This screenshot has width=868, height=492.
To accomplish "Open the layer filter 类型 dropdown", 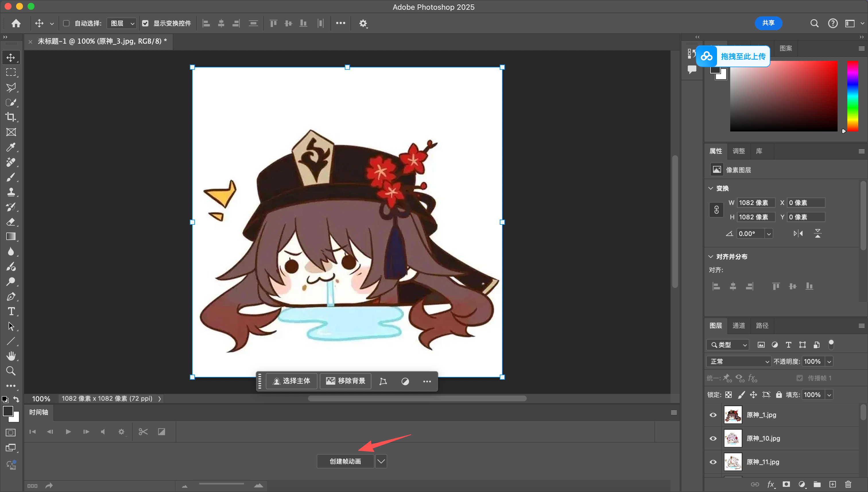I will 728,345.
